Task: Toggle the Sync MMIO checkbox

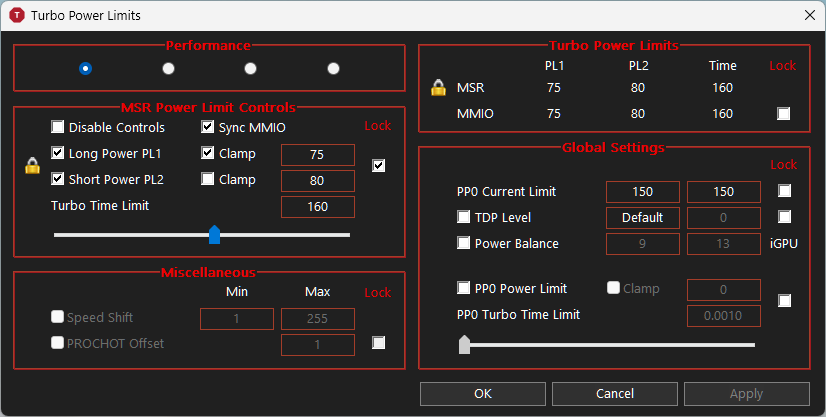Action: [208, 128]
